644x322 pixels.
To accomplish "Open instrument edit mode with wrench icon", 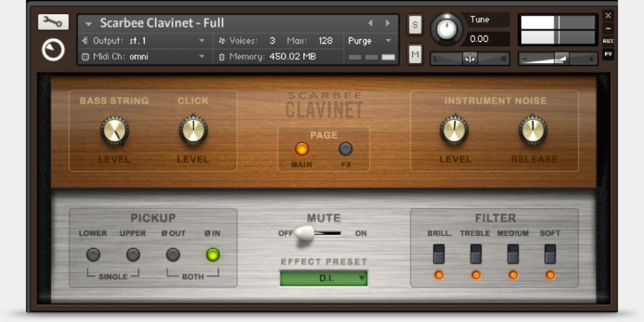I will (x=53, y=22).
